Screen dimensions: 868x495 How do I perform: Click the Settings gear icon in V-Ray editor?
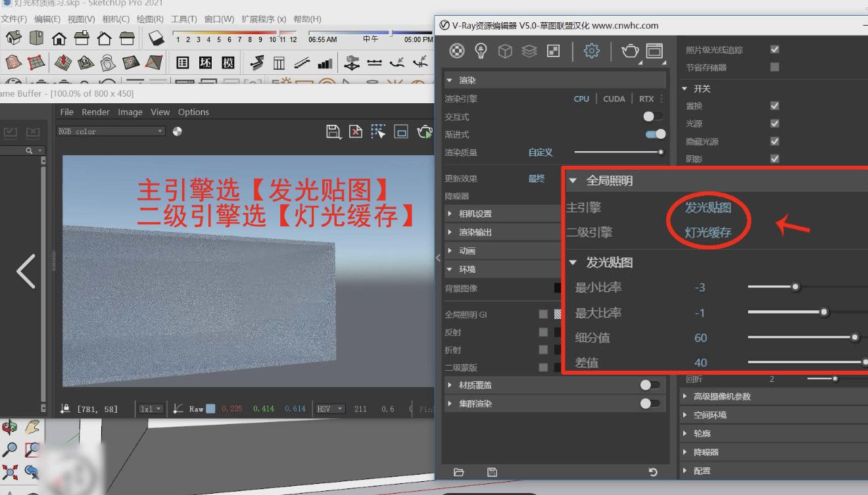pyautogui.click(x=591, y=51)
